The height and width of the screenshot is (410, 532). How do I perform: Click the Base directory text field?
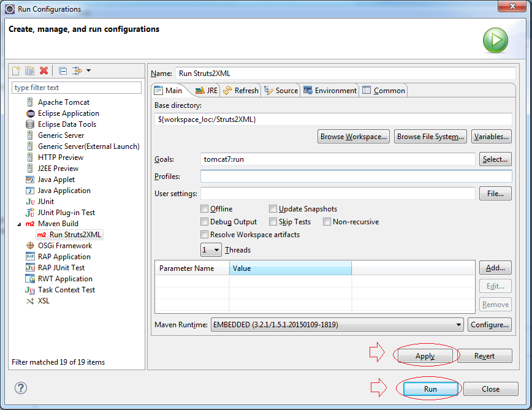[x=333, y=120]
